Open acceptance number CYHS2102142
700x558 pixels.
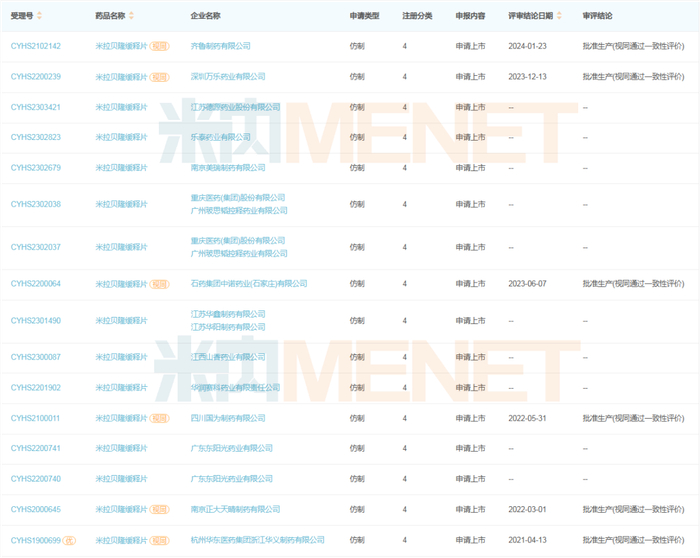36,46
